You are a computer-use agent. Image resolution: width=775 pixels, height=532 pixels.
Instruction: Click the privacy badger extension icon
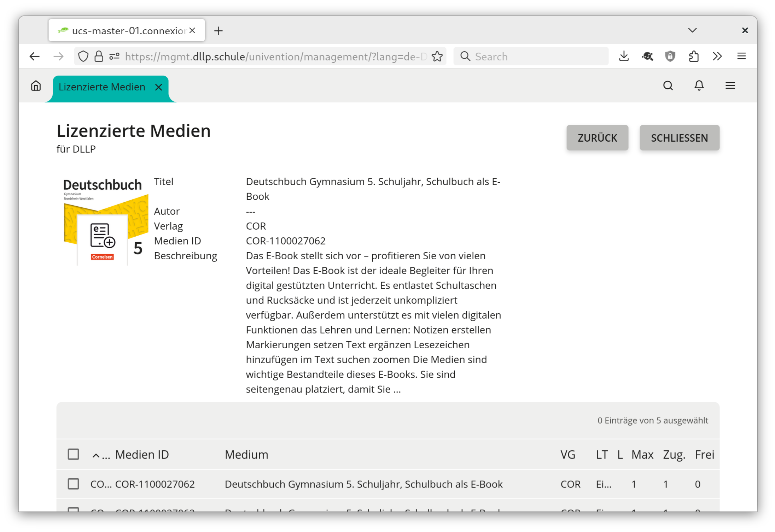(x=647, y=57)
